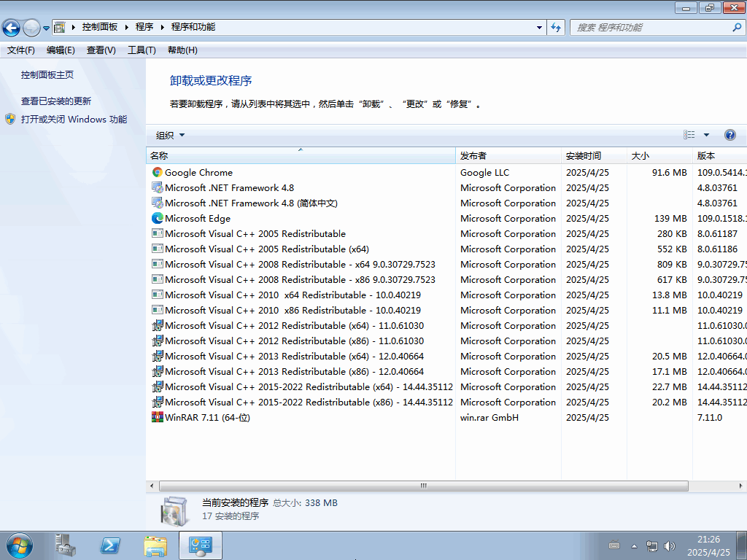Open help via the question-mark icon

(730, 134)
